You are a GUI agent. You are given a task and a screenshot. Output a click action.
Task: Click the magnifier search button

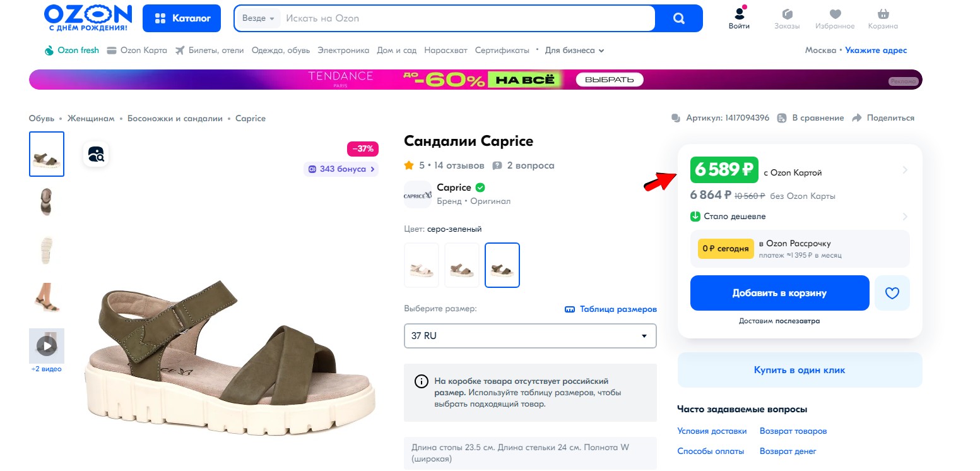(x=678, y=18)
